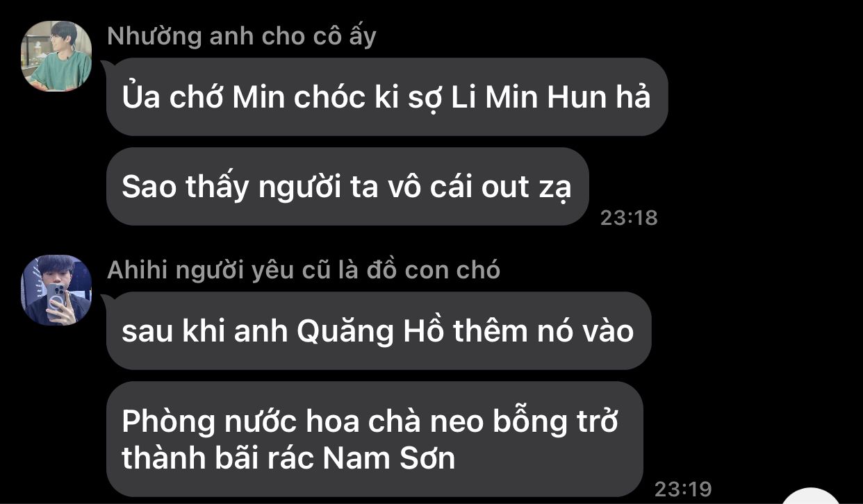Select the message "Sao thấy người ta vô cái out zạ"
The height and width of the screenshot is (504, 863).
[347, 187]
